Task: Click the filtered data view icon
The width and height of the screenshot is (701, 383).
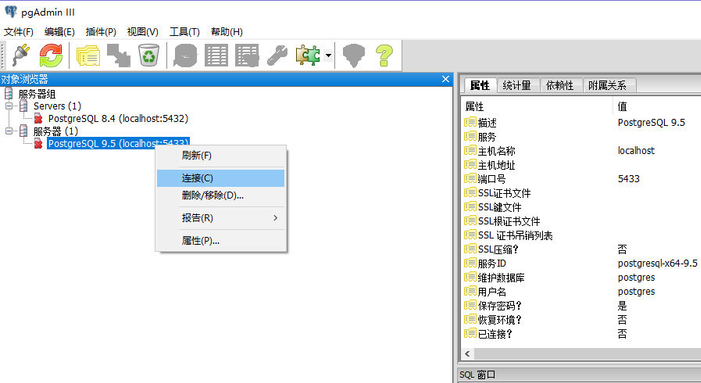Action: point(247,55)
